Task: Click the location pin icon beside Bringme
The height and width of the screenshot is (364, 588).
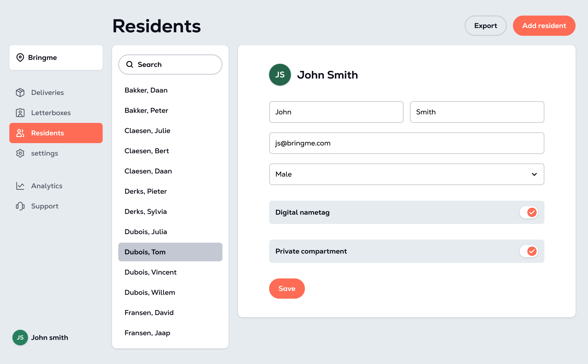Action: [x=20, y=58]
